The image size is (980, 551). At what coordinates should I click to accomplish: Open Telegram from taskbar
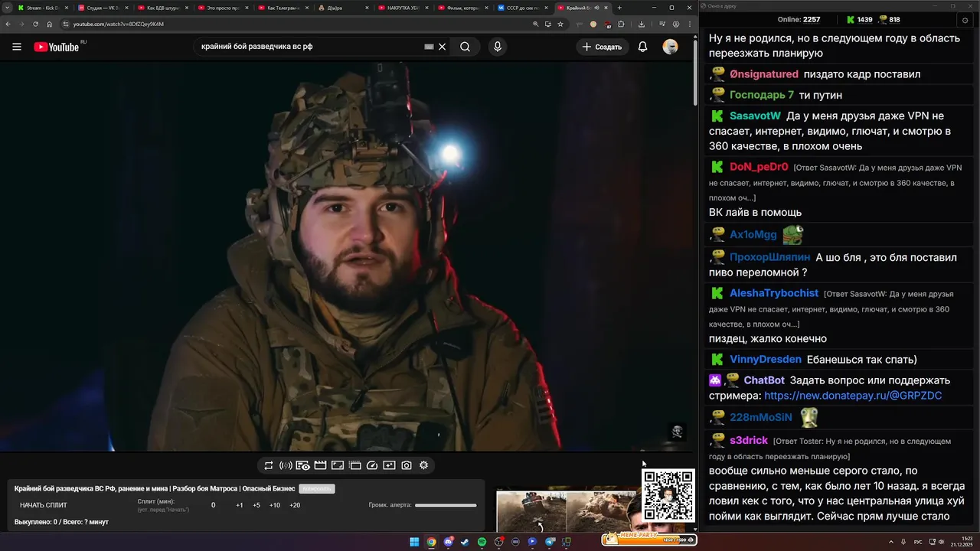(x=550, y=542)
